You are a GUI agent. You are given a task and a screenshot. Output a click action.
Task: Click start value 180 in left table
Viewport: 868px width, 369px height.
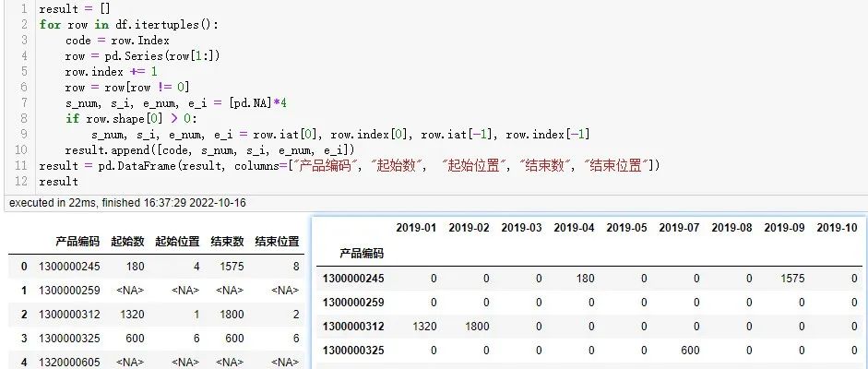point(135,267)
